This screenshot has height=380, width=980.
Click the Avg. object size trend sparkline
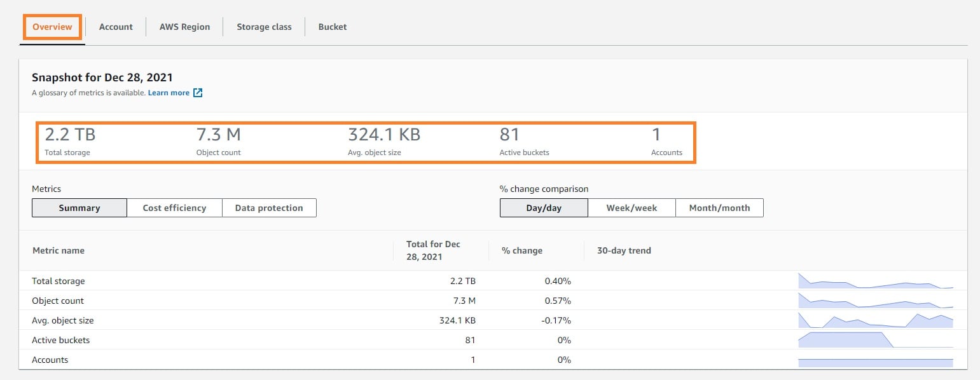point(875,320)
